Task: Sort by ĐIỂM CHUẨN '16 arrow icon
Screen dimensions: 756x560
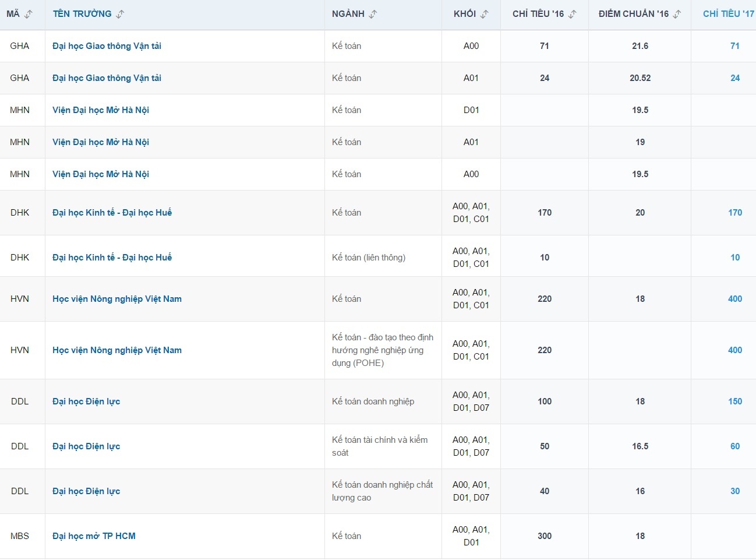Action: click(677, 14)
